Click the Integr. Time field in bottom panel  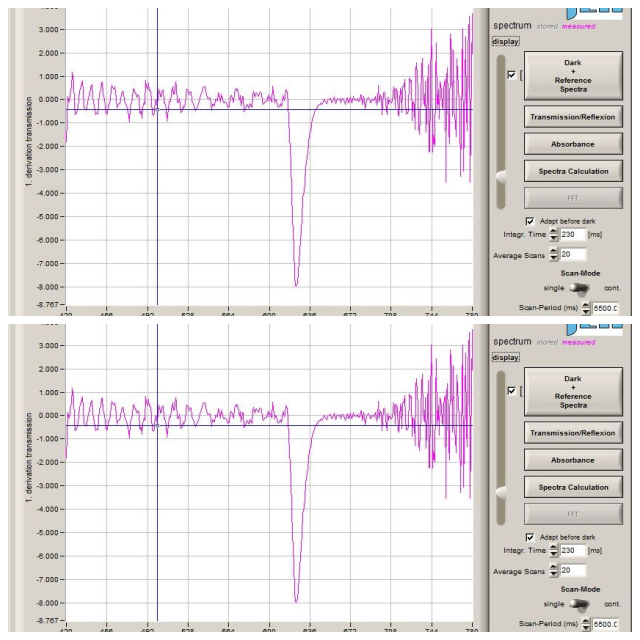(x=573, y=550)
